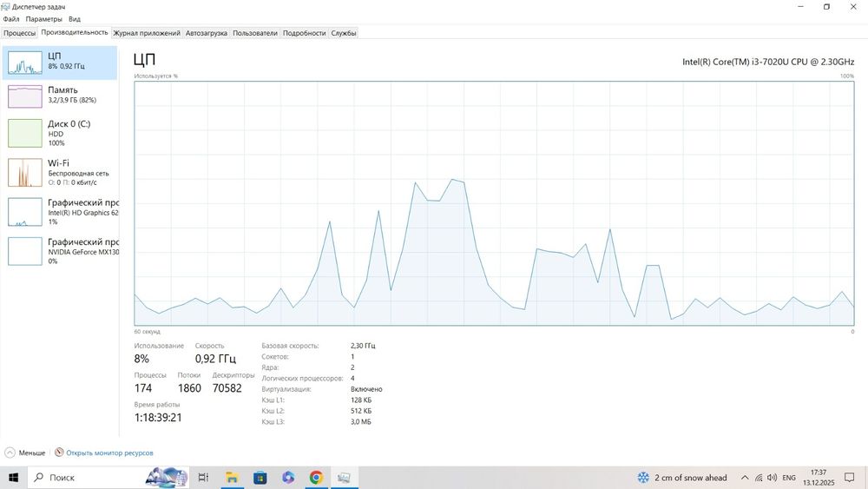Viewport: 868px width, 489px height.
Task: Open the Wi-Fi network tray icon
Action: (759, 478)
